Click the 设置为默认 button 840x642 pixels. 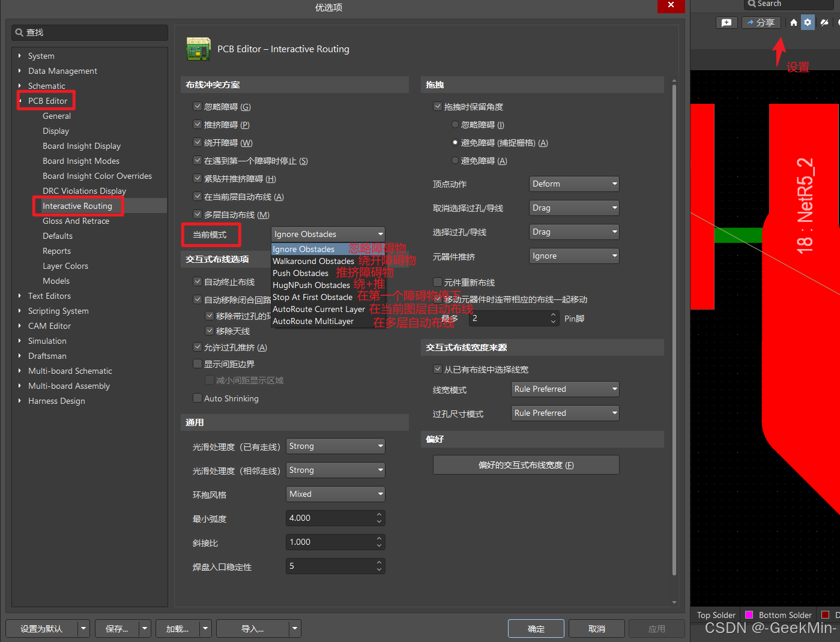coord(41,629)
